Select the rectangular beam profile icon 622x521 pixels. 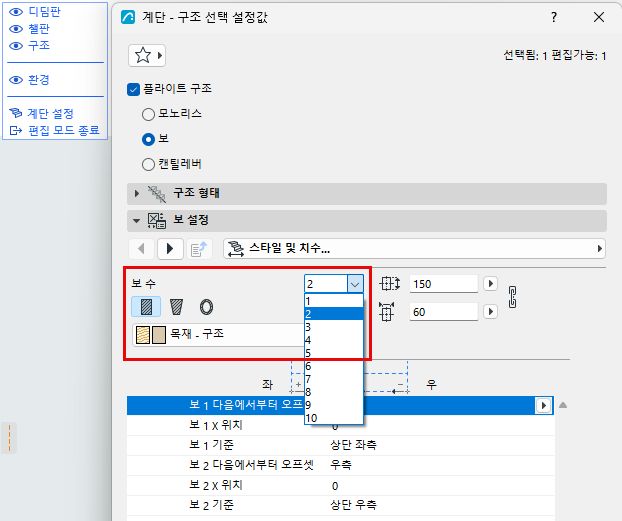(146, 307)
